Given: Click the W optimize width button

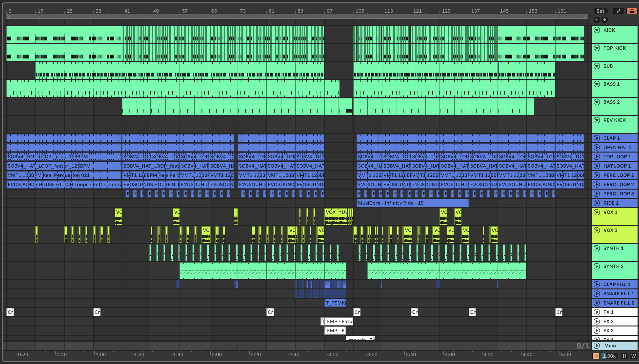Looking at the screenshot, I should (x=633, y=356).
